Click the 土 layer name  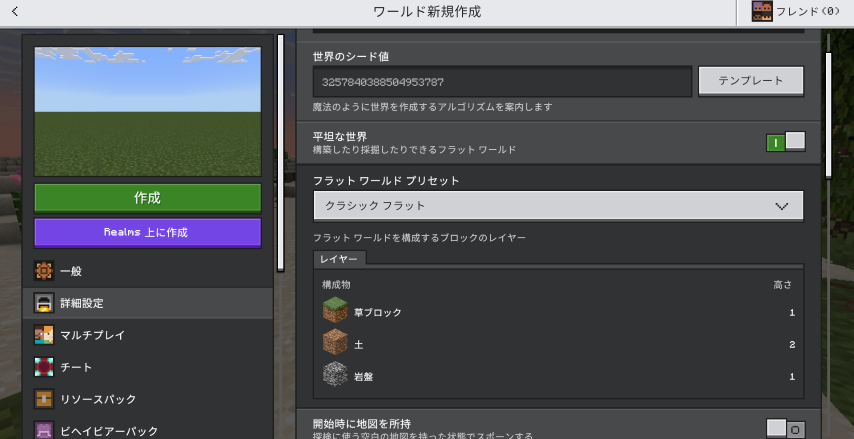pyautogui.click(x=358, y=345)
